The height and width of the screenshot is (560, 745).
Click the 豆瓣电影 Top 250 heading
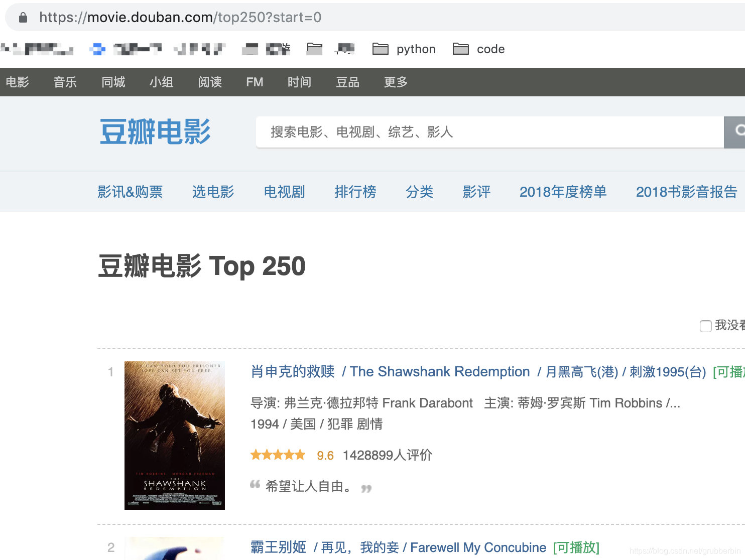202,266
